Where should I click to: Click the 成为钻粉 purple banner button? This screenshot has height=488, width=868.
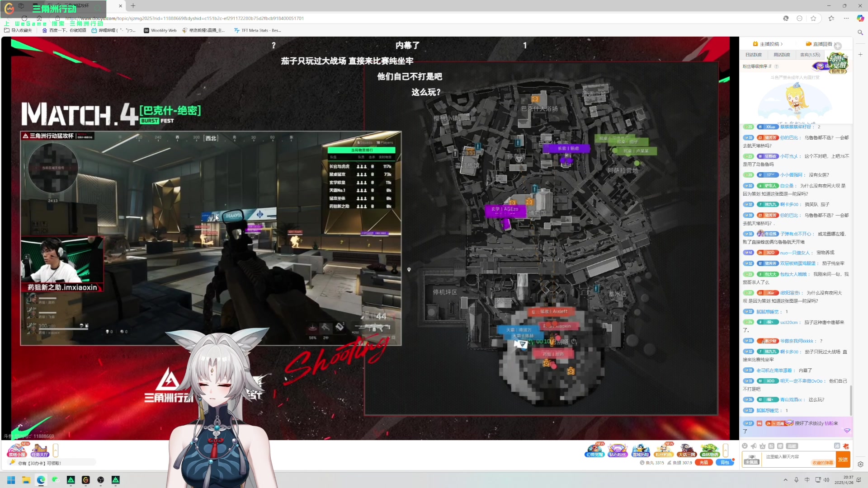click(821, 66)
